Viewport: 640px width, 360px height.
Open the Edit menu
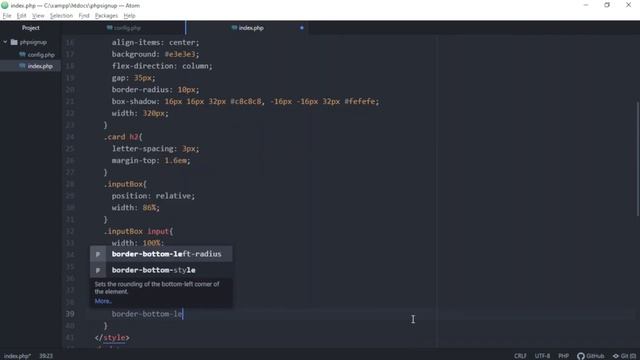coord(21,16)
